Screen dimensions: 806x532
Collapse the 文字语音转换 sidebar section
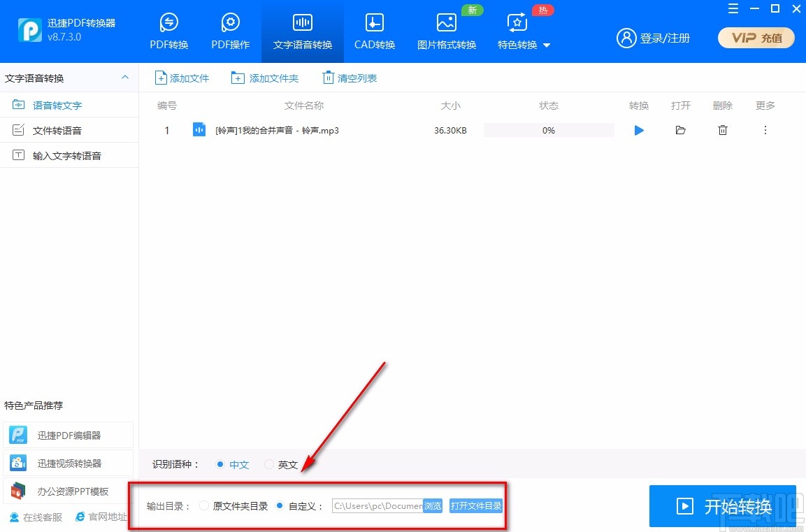tap(124, 78)
